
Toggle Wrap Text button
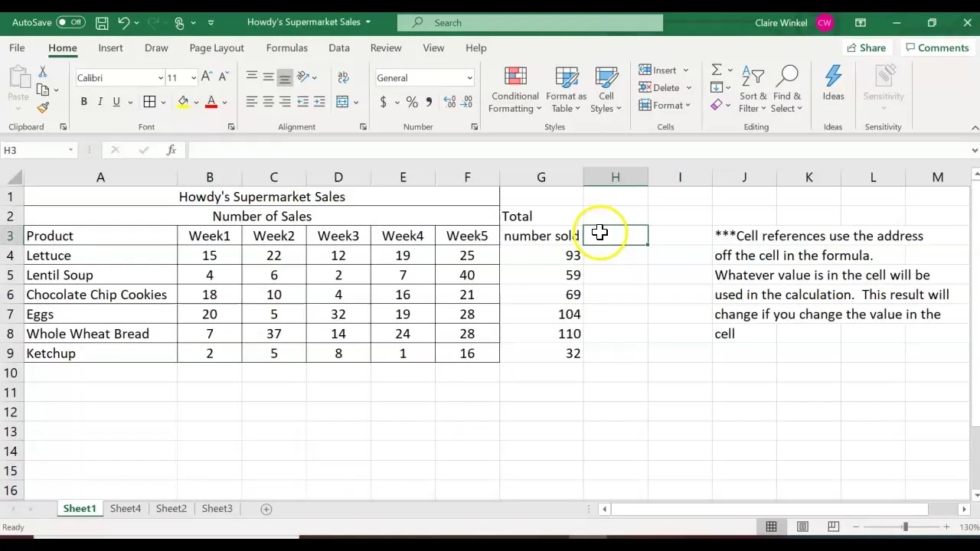click(343, 77)
